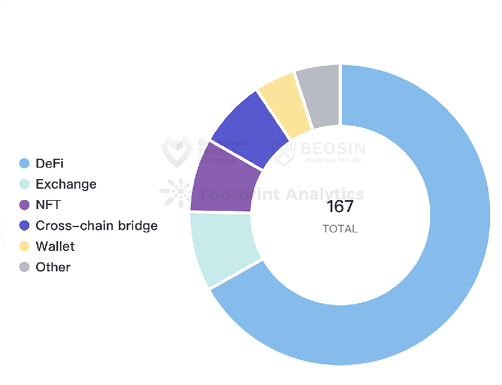The height and width of the screenshot is (385, 502).
Task: Toggle the DeFi legend label
Action: coord(50,163)
